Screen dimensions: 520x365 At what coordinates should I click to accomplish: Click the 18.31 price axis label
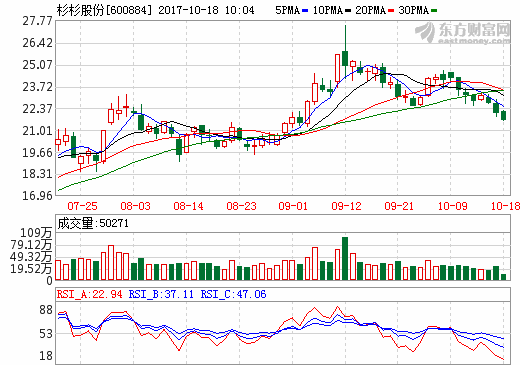click(37, 174)
